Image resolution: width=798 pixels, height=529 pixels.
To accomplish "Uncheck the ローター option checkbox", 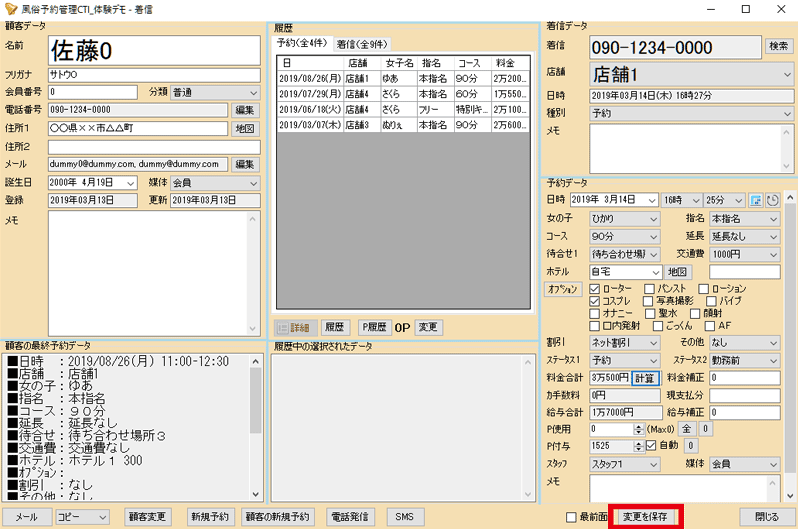I will click(x=596, y=288).
